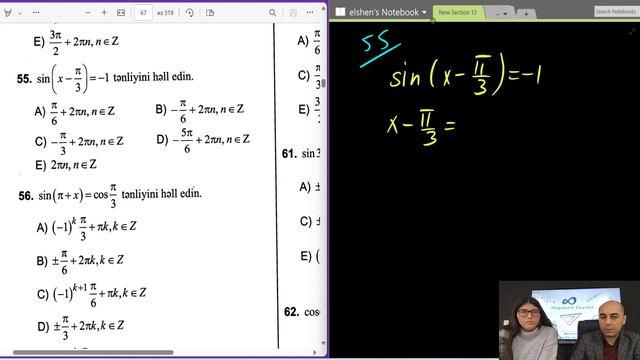Click the PDF vertical scrollbar thumb
The image size is (640, 360).
click(x=323, y=83)
